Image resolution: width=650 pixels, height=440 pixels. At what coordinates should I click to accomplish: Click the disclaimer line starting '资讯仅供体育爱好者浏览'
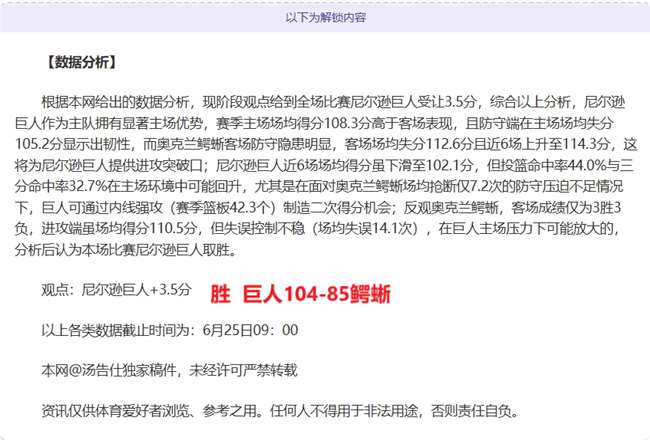[x=280, y=411]
